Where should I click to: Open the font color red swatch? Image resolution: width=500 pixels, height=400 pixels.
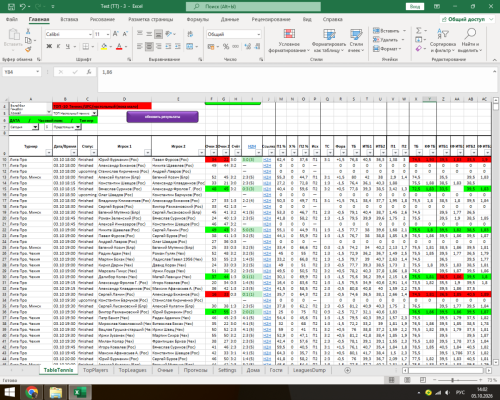pos(119,46)
